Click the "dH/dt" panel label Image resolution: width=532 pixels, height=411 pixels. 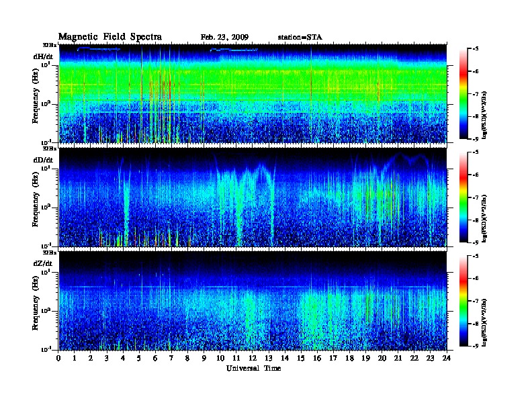[43, 56]
